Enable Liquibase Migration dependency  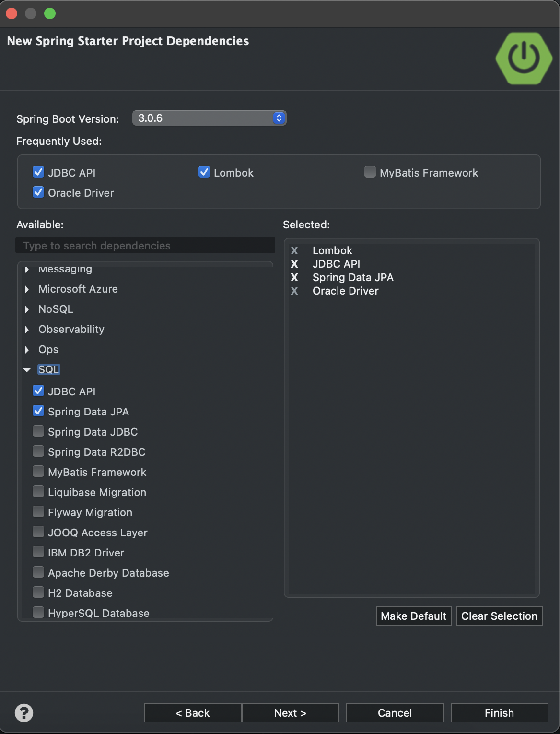pyautogui.click(x=38, y=491)
